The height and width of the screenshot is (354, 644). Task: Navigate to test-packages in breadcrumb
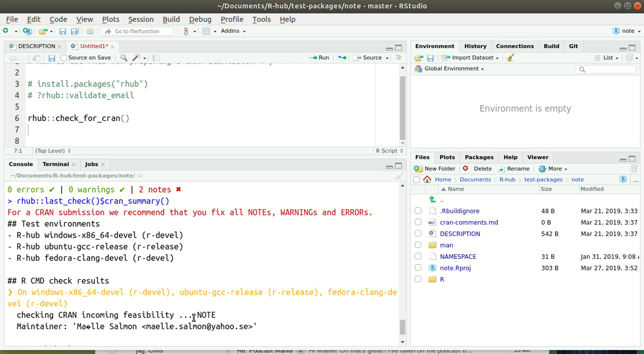(x=543, y=179)
